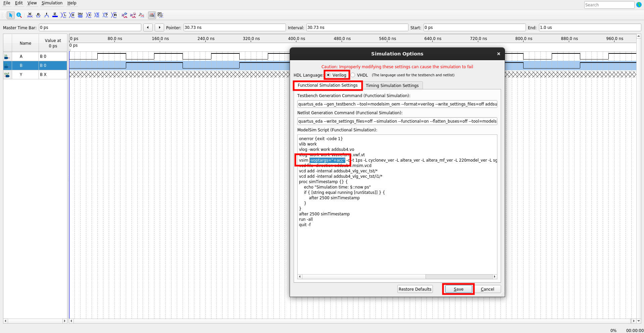Open the File menu
644x333 pixels.
(x=7, y=3)
